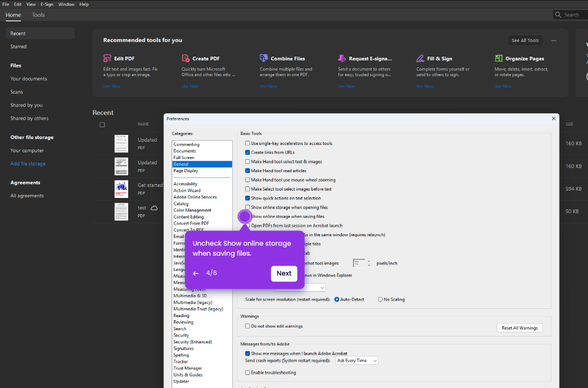The width and height of the screenshot is (588, 388).
Task: Open the E-Sign menu
Action: [47, 4]
